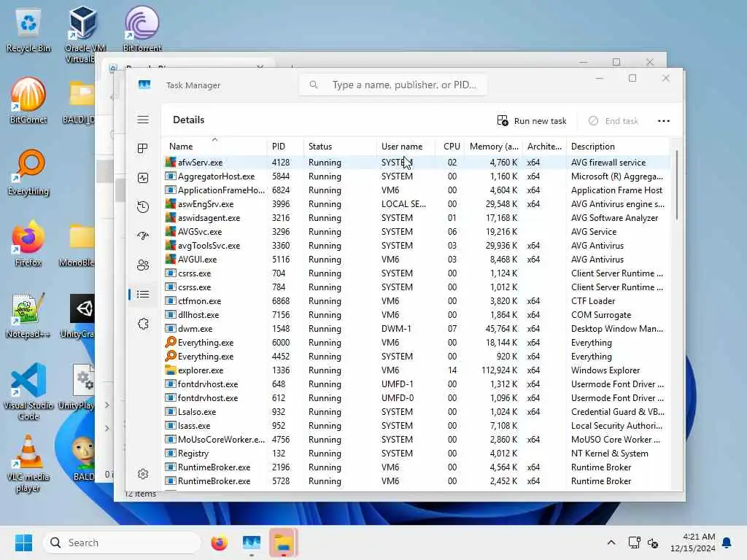The height and width of the screenshot is (560, 747).
Task: Open the Task Manager navigation hamburger menu
Action: (143, 120)
